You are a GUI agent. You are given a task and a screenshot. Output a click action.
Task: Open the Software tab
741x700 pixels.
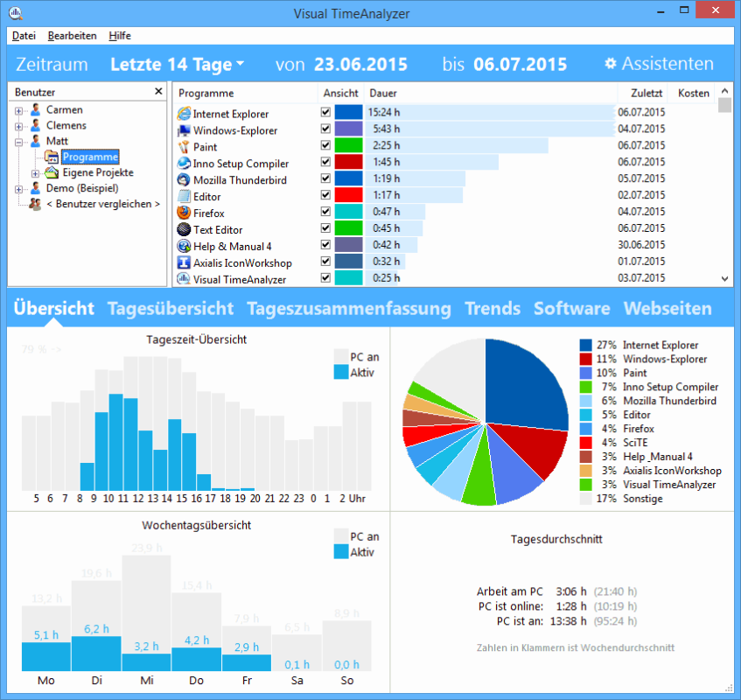click(x=572, y=308)
